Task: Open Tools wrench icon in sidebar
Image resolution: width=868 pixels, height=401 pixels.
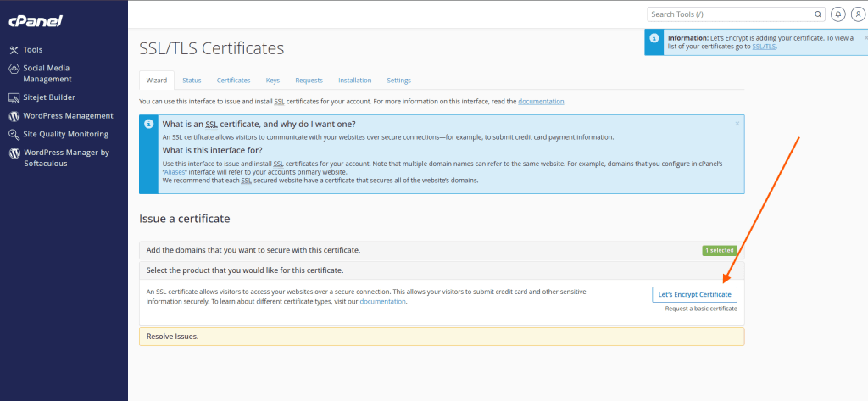Action: [x=14, y=50]
